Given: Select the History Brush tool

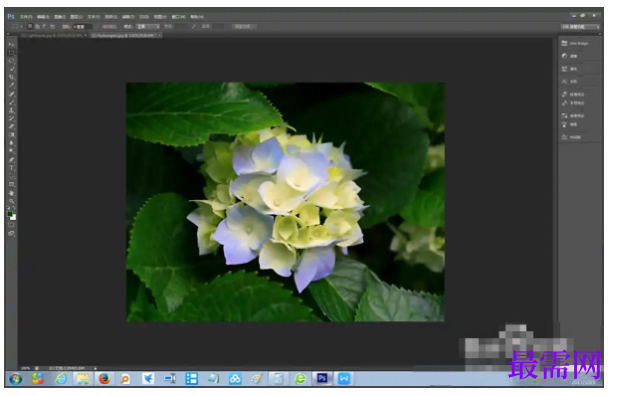Looking at the screenshot, I should pyautogui.click(x=11, y=118).
